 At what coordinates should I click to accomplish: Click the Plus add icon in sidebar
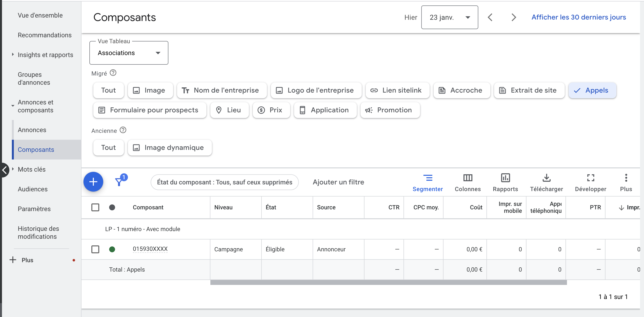tap(13, 260)
